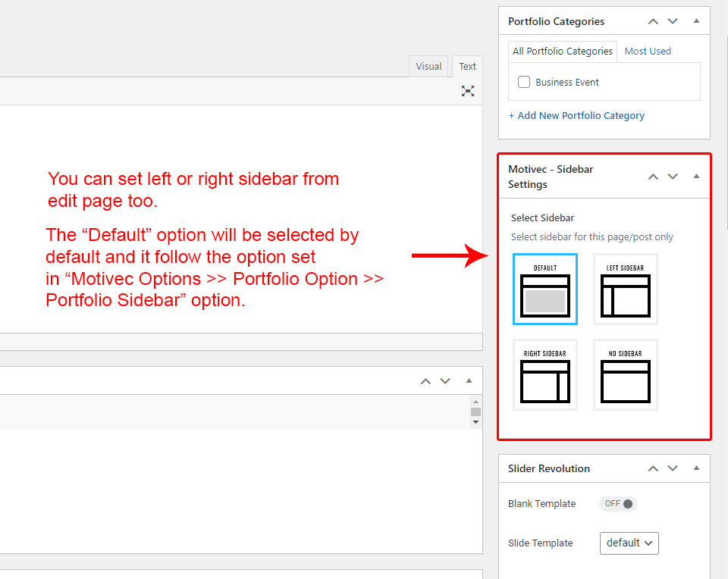
Task: Open the Most Used categories tab
Action: pyautogui.click(x=648, y=51)
